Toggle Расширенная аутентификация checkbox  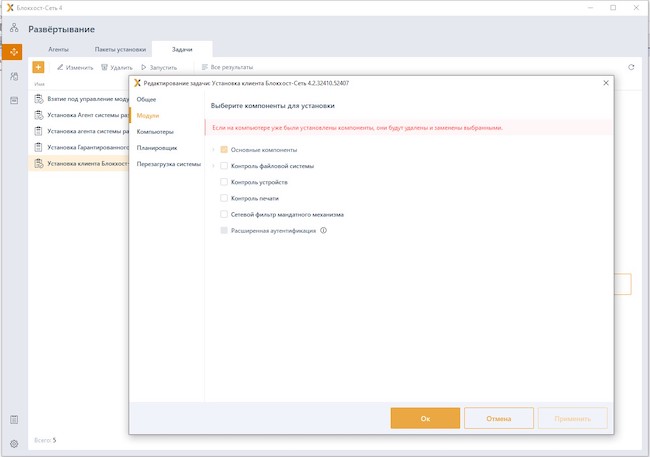(x=224, y=231)
